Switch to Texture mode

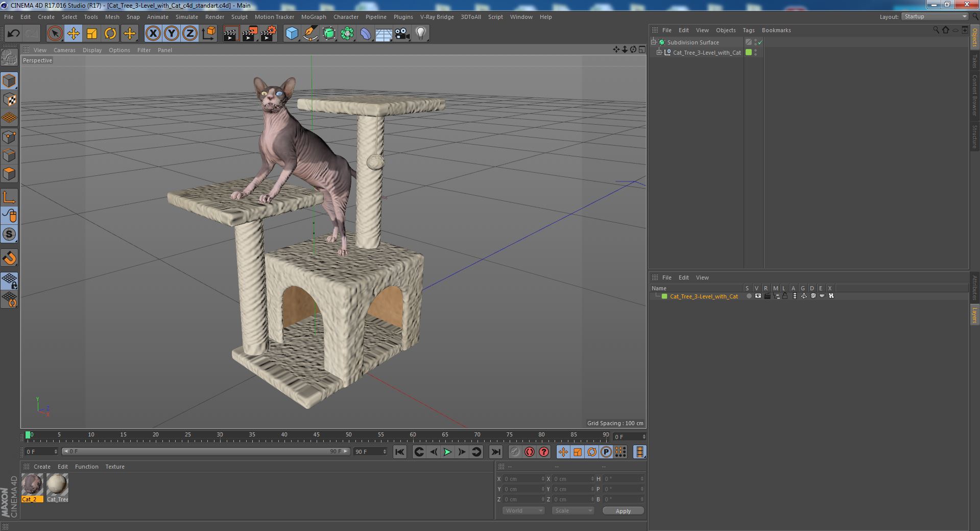9,100
